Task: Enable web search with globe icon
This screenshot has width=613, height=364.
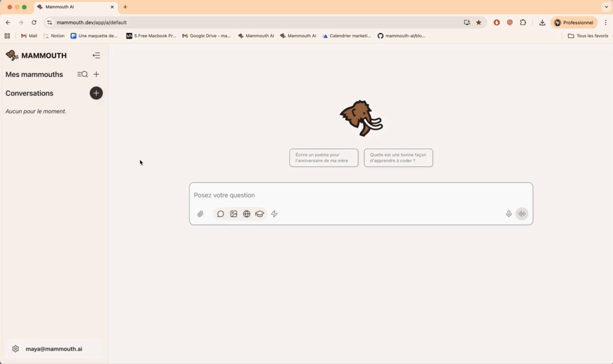Action: tap(247, 214)
